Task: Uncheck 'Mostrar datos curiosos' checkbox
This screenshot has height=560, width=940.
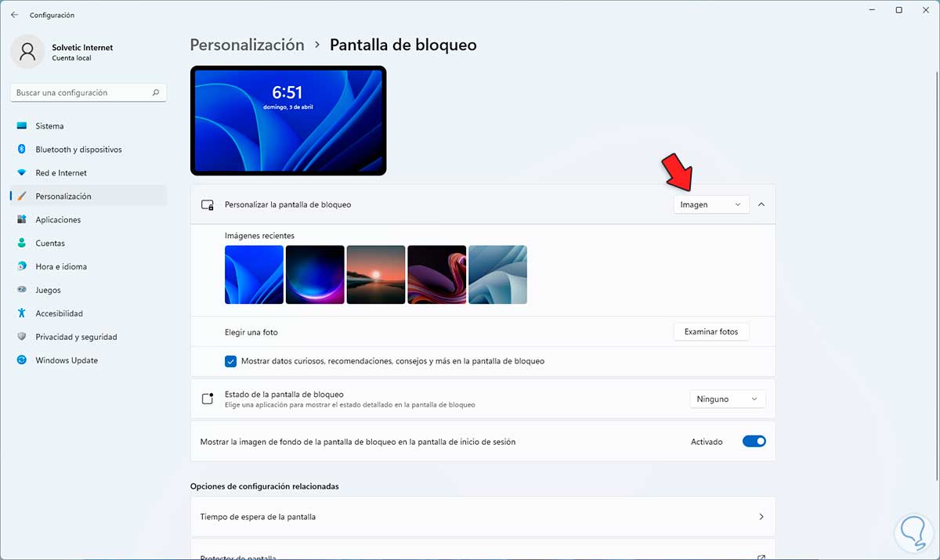Action: tap(230, 361)
